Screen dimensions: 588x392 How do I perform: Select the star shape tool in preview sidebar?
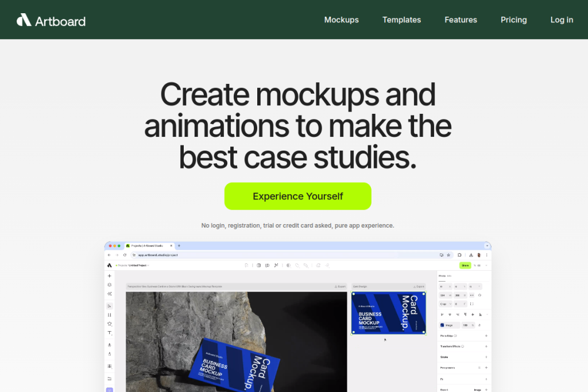point(110,324)
